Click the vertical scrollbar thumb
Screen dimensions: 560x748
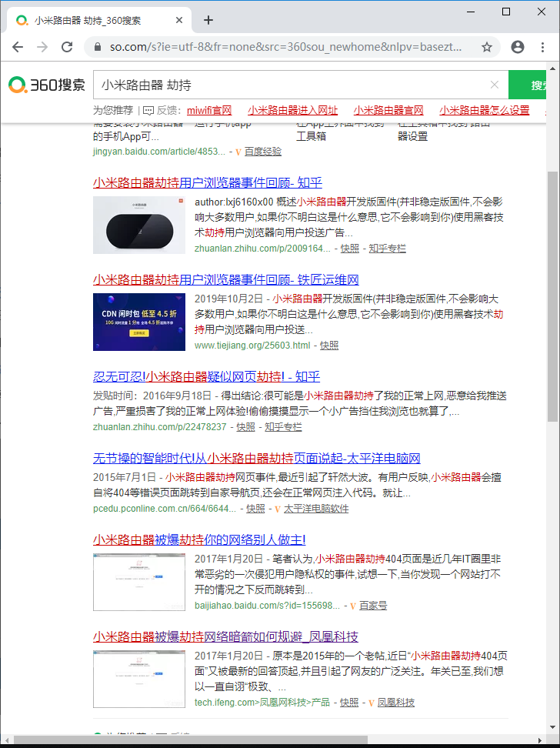[552, 296]
